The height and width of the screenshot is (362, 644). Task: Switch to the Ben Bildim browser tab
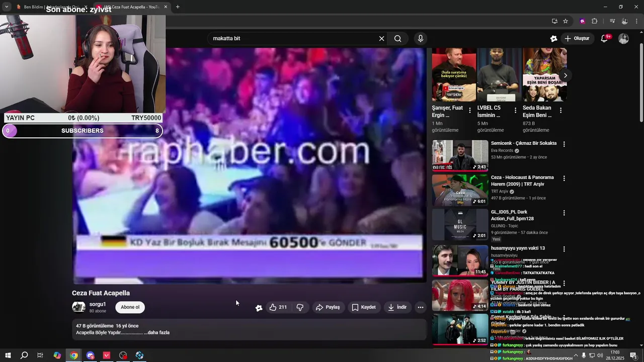(50, 7)
